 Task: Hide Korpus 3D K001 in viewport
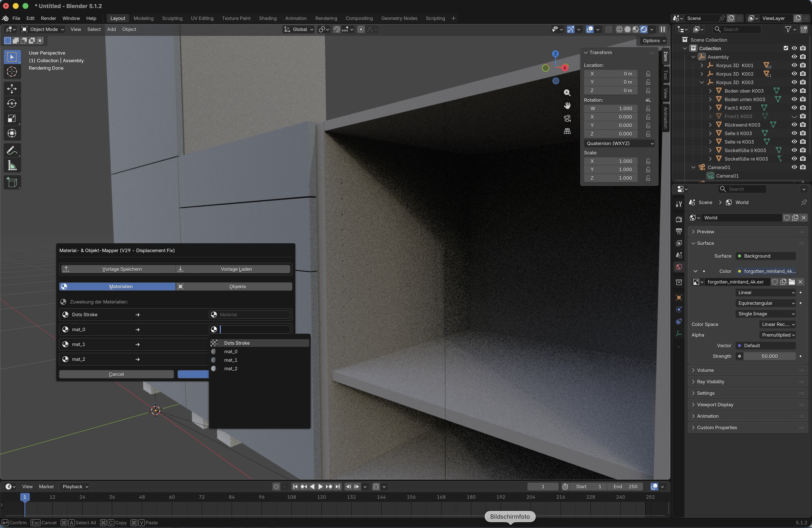(794, 65)
